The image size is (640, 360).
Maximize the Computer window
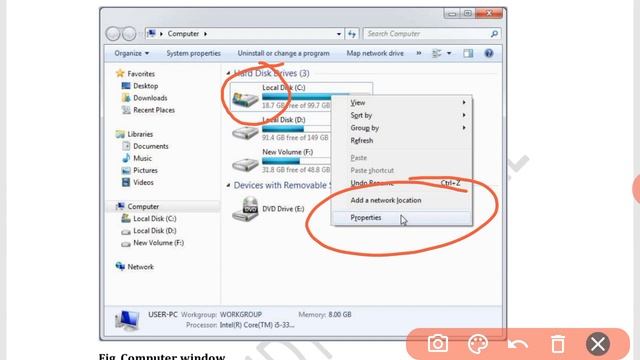pyautogui.click(x=467, y=14)
